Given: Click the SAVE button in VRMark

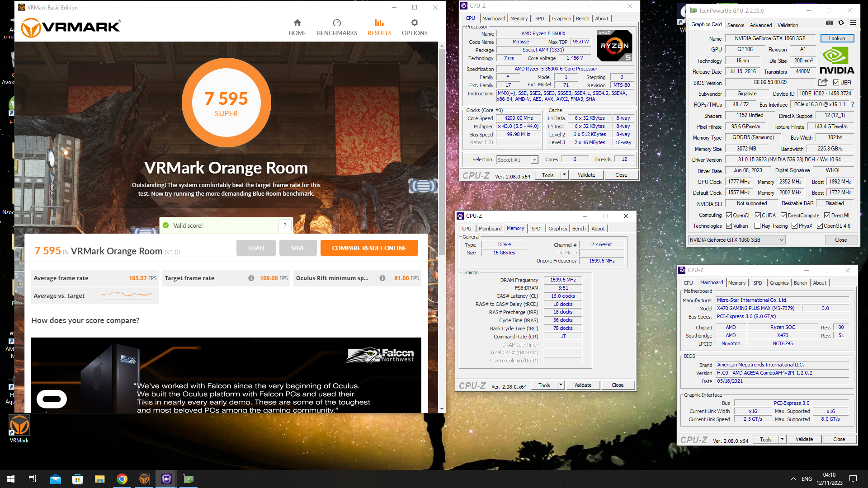Looking at the screenshot, I should (298, 248).
